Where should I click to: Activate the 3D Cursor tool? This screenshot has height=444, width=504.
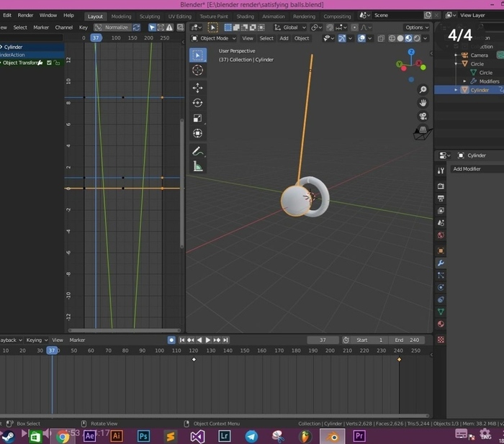click(197, 71)
